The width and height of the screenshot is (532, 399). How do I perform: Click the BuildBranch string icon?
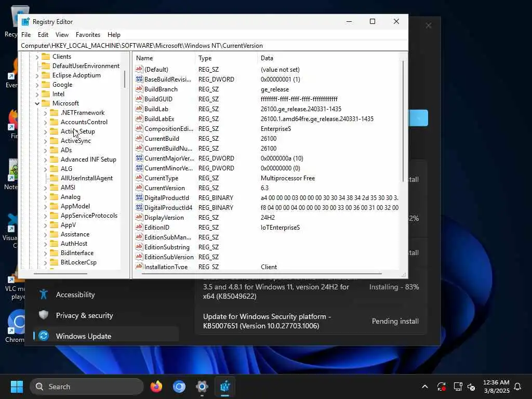click(139, 89)
